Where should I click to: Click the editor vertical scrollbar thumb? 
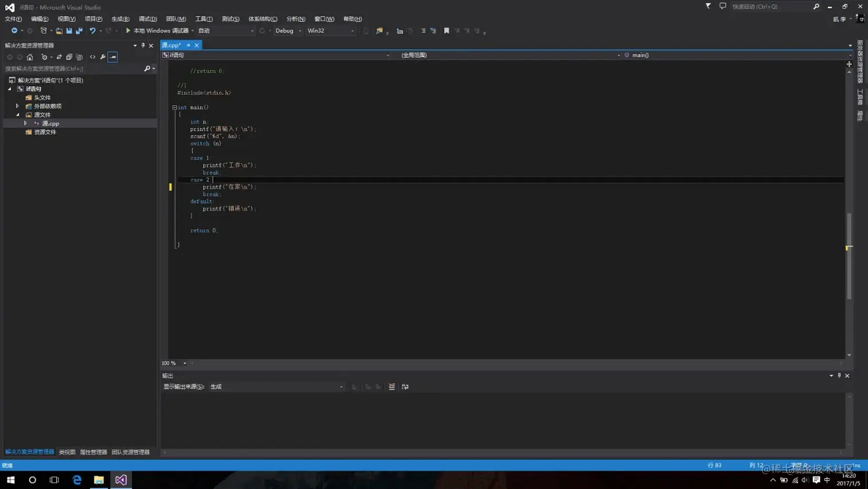849,256
